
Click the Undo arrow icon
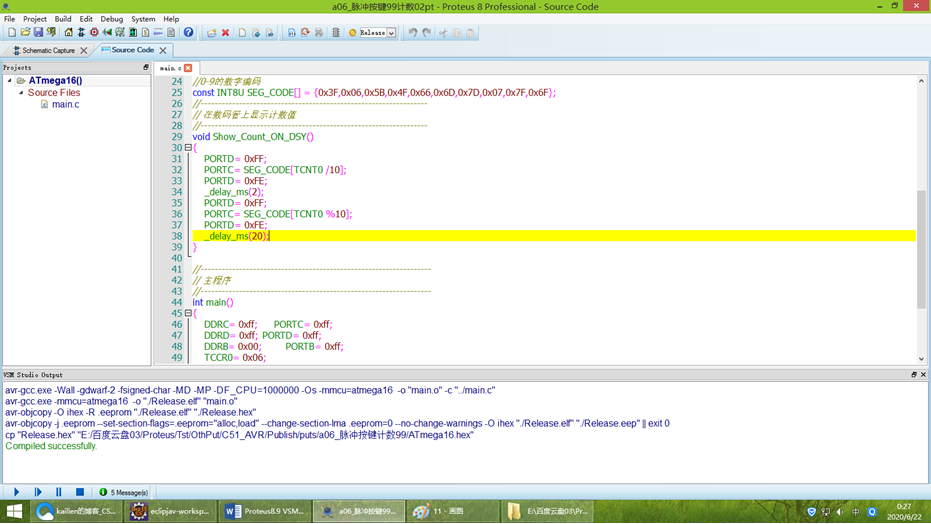click(413, 33)
